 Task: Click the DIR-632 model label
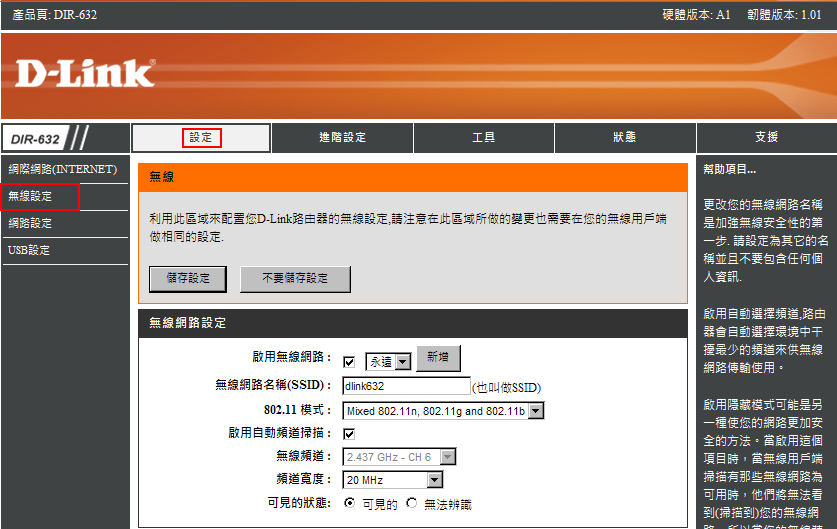[35, 139]
